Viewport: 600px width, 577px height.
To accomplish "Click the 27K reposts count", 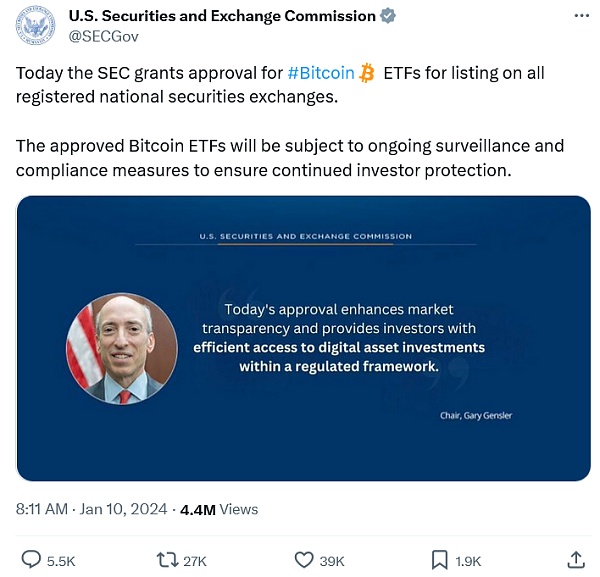I will (195, 560).
